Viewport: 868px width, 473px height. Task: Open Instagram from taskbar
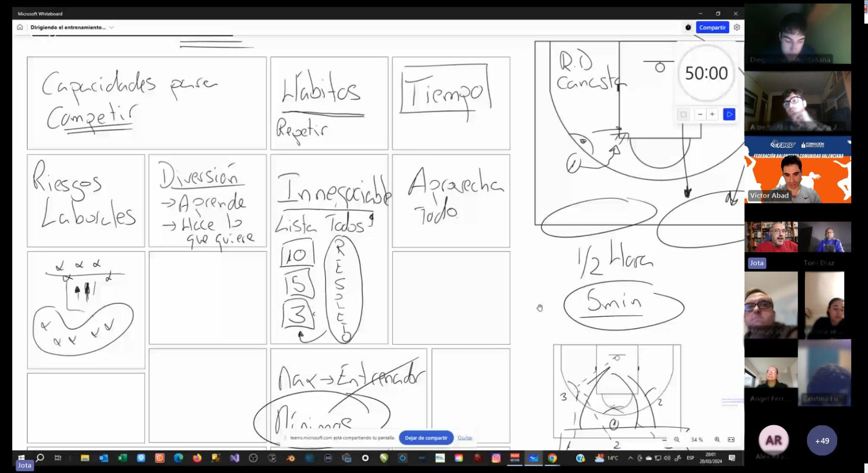coord(496,458)
